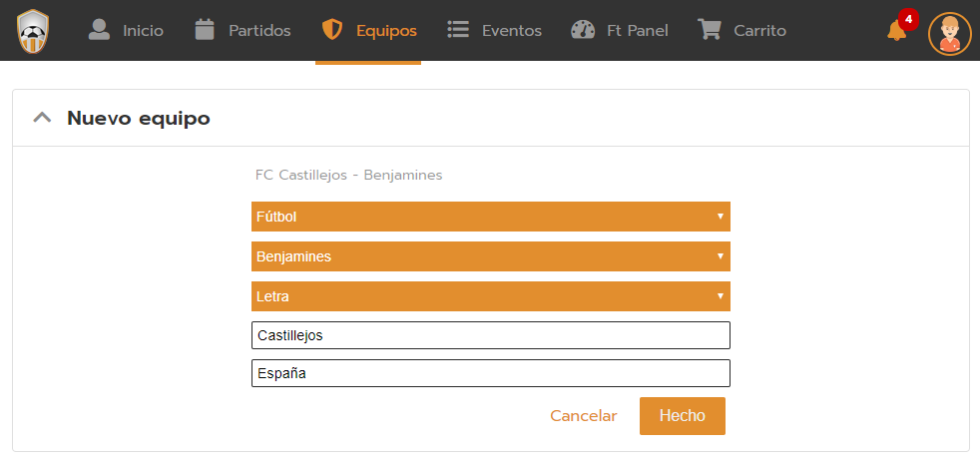This screenshot has width=980, height=466.
Task: Click the España text field
Action: [x=490, y=373]
